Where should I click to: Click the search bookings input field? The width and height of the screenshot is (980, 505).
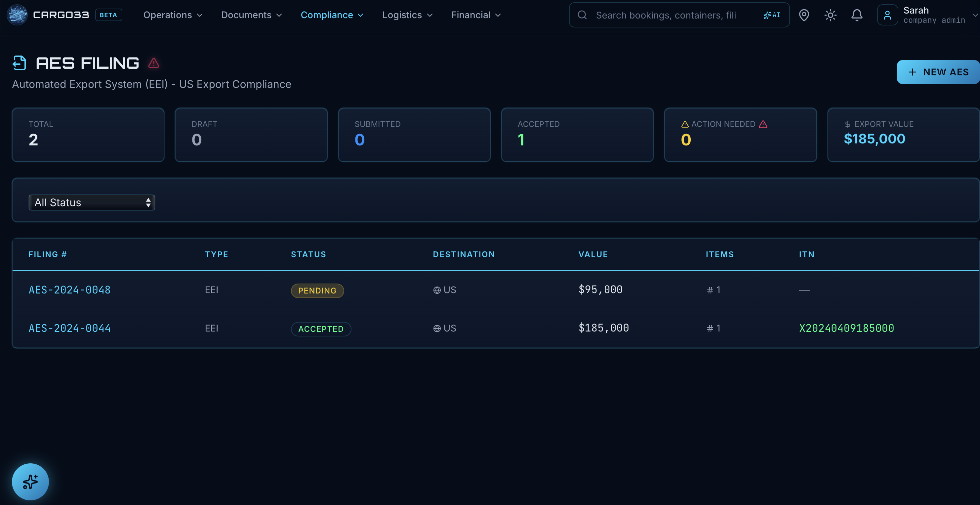tap(666, 15)
